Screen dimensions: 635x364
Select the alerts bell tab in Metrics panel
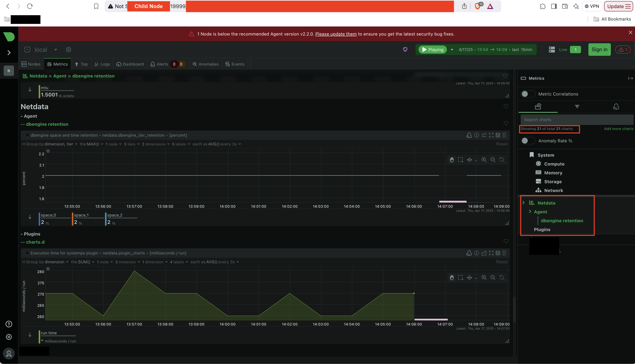[616, 106]
